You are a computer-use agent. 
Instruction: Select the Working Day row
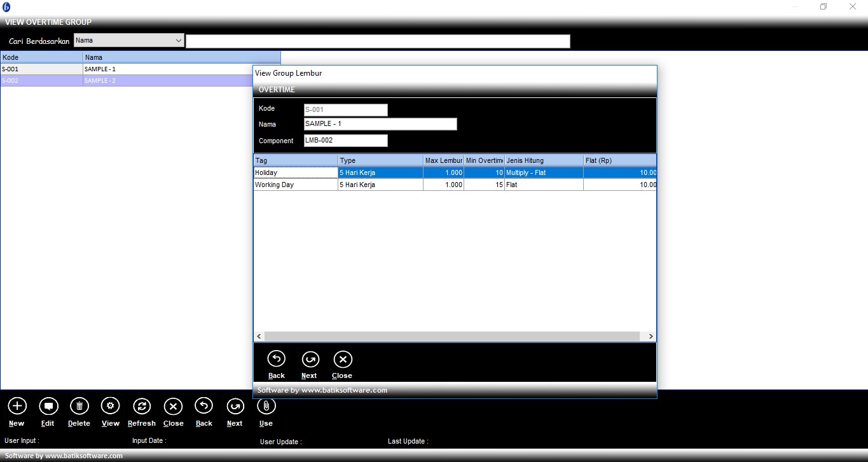point(295,185)
